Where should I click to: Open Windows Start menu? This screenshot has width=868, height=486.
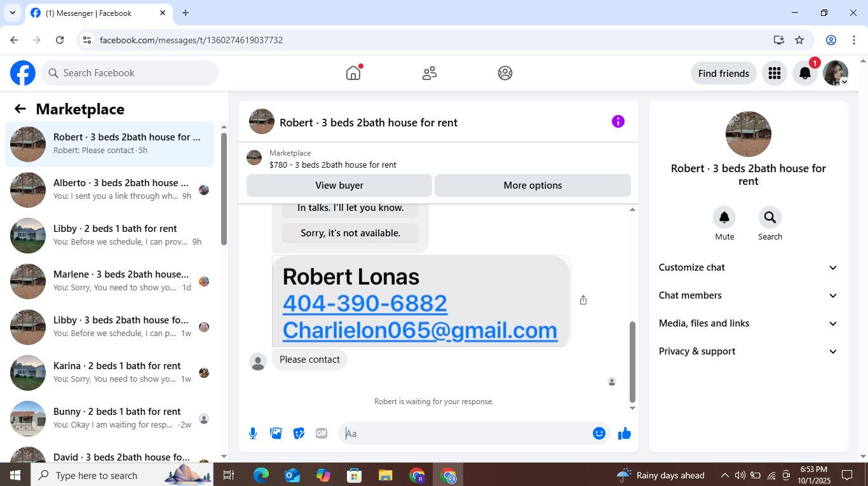(x=15, y=475)
